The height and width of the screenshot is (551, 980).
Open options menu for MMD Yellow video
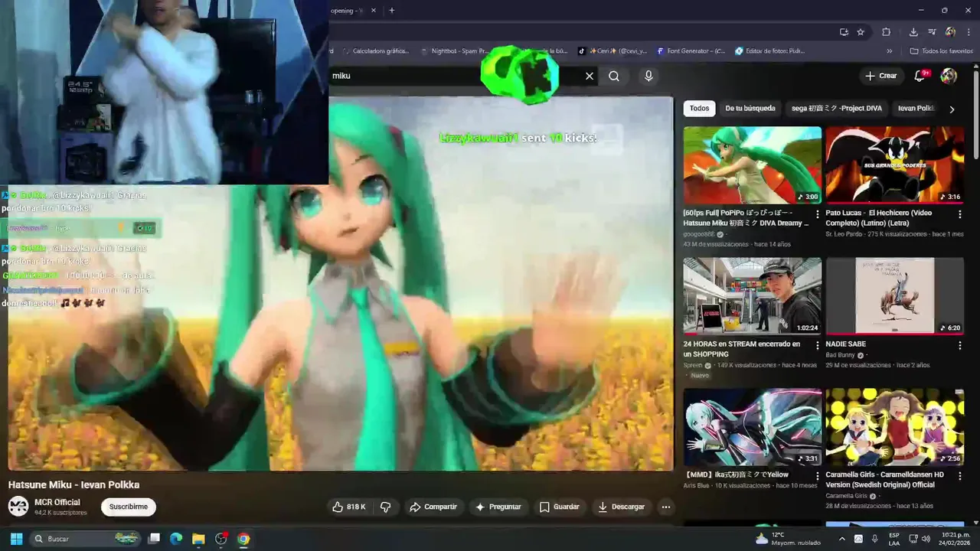pos(817,476)
